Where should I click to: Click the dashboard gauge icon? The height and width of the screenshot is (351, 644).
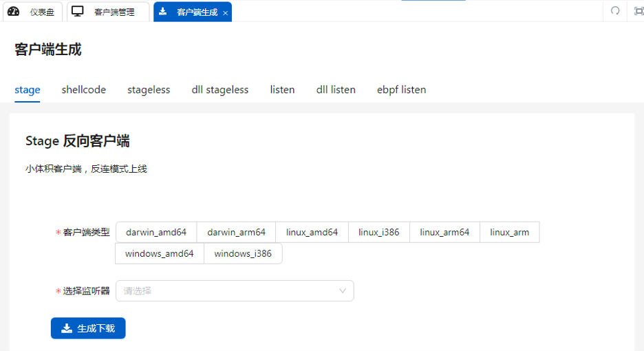tap(14, 12)
